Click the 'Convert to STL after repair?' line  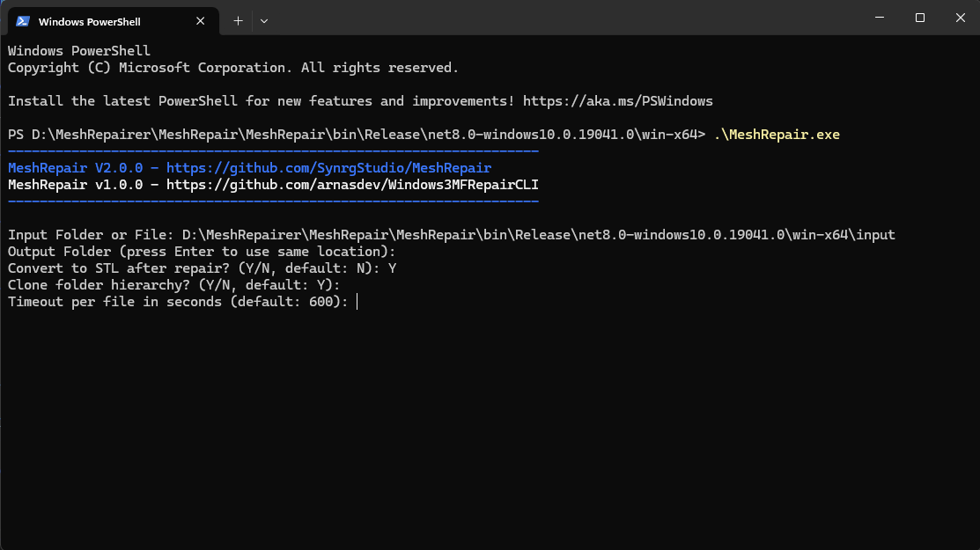(x=202, y=268)
